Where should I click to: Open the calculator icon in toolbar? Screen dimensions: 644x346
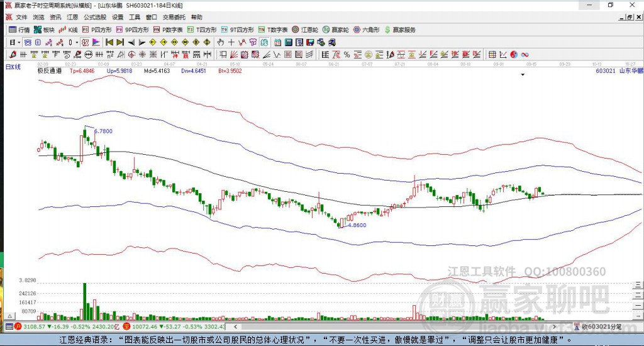(288, 42)
